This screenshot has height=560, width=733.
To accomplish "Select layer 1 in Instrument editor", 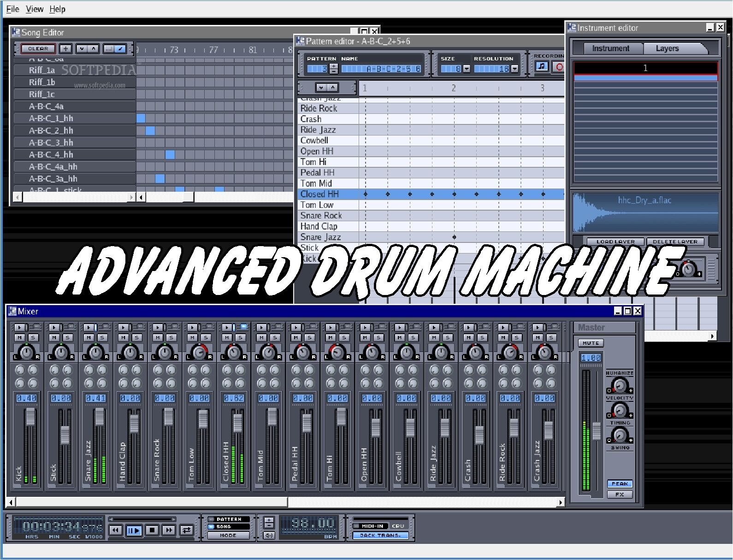I will pyautogui.click(x=645, y=68).
